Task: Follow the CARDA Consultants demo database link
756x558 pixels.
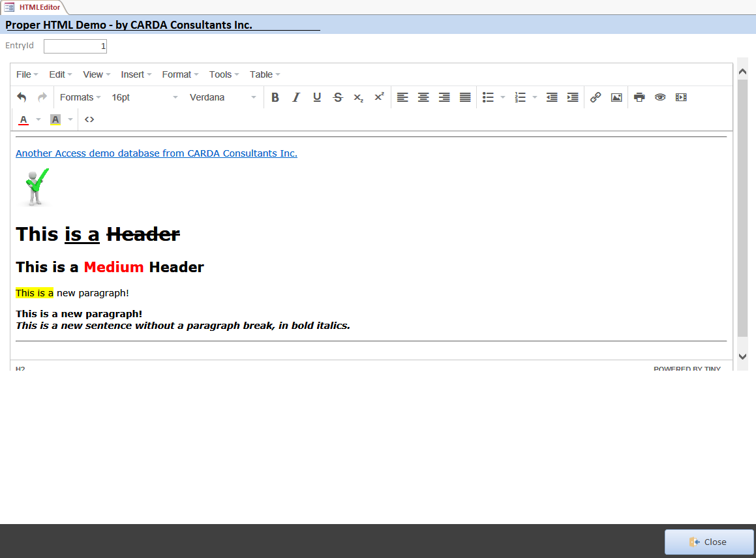Action: pyautogui.click(x=156, y=153)
